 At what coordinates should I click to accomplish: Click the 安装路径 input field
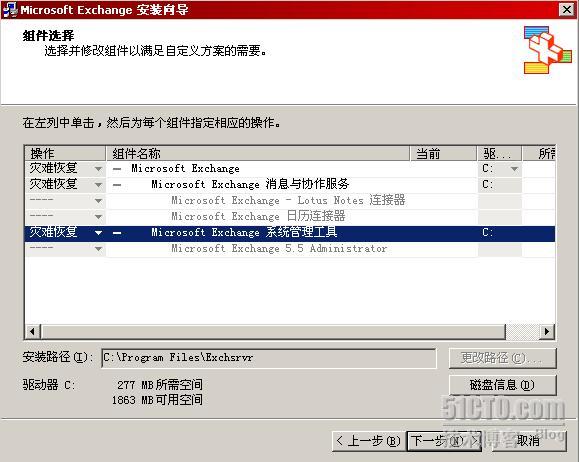pyautogui.click(x=269, y=358)
